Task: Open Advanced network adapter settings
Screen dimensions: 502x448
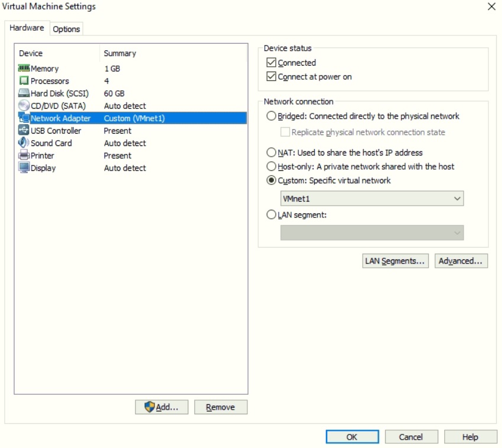Action: 460,260
